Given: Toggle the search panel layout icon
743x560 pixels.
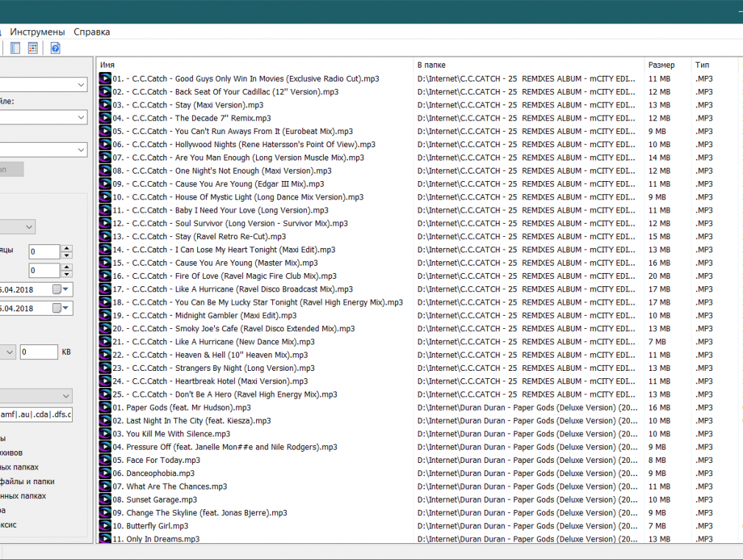Looking at the screenshot, I should [15, 48].
